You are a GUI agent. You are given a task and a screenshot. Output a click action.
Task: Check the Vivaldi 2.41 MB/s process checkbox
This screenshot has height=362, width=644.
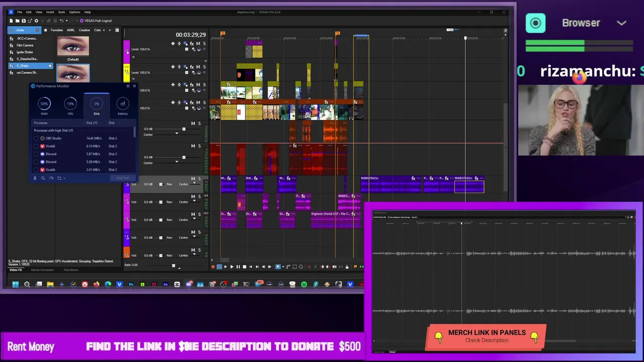36,170
